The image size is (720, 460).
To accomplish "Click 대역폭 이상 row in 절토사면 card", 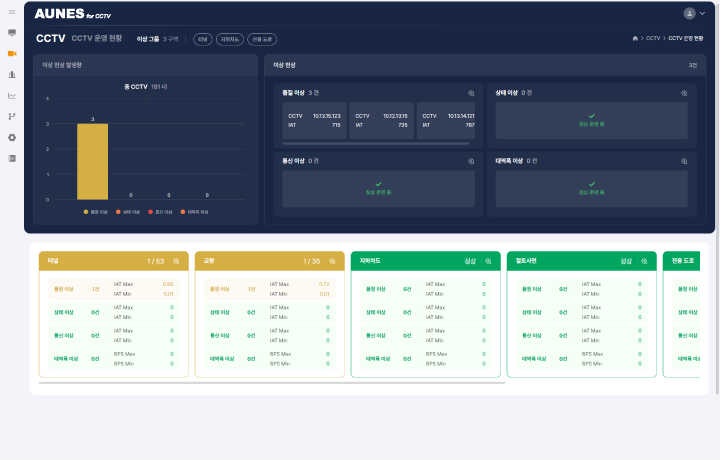I will (582, 359).
